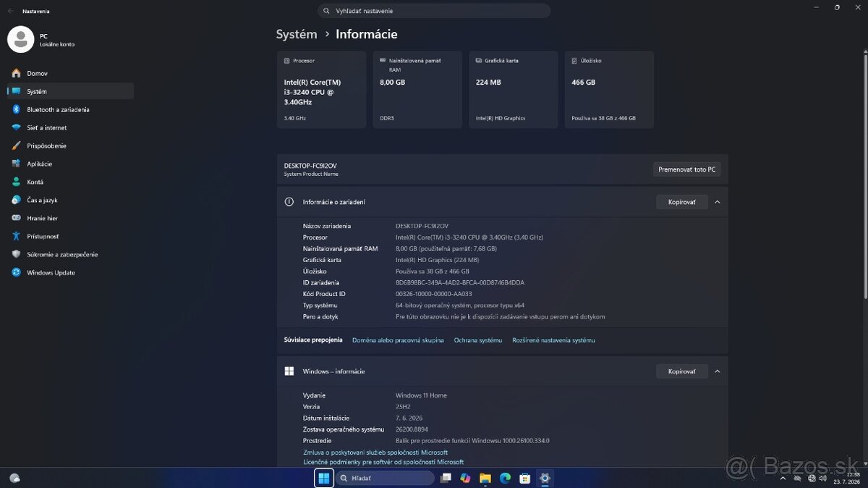This screenshot has height=488, width=868.
Task: Click the Prístupnosť accessibility icon
Action: [16, 236]
